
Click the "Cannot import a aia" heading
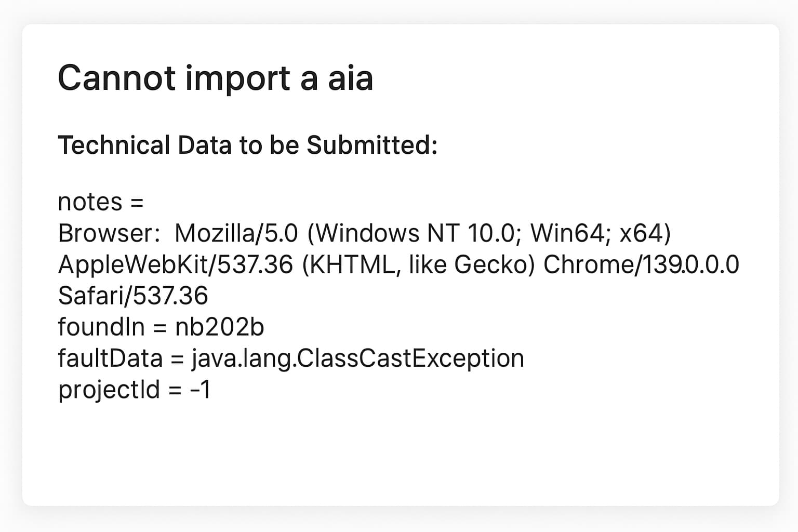pos(215,78)
